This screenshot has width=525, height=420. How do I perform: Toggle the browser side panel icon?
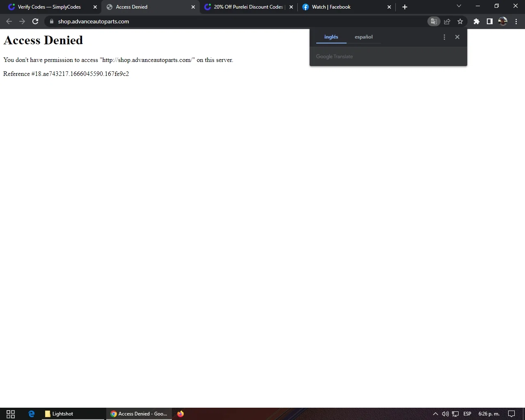click(490, 21)
